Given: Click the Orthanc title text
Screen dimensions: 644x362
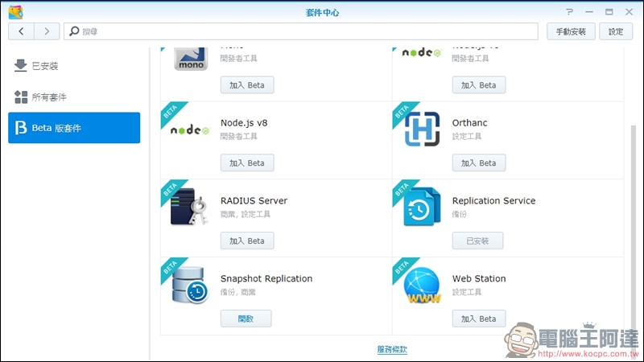Looking at the screenshot, I should tap(470, 123).
